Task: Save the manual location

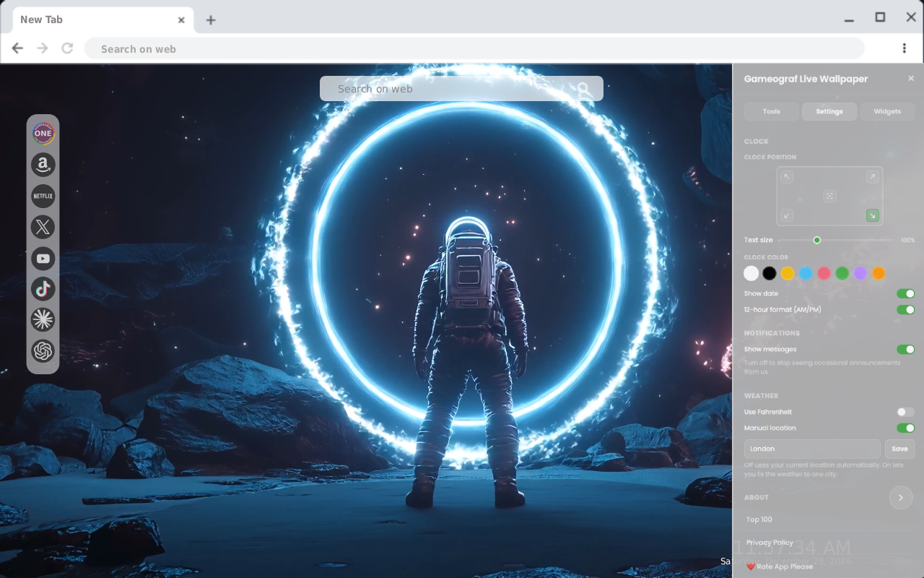Action: pos(899,449)
